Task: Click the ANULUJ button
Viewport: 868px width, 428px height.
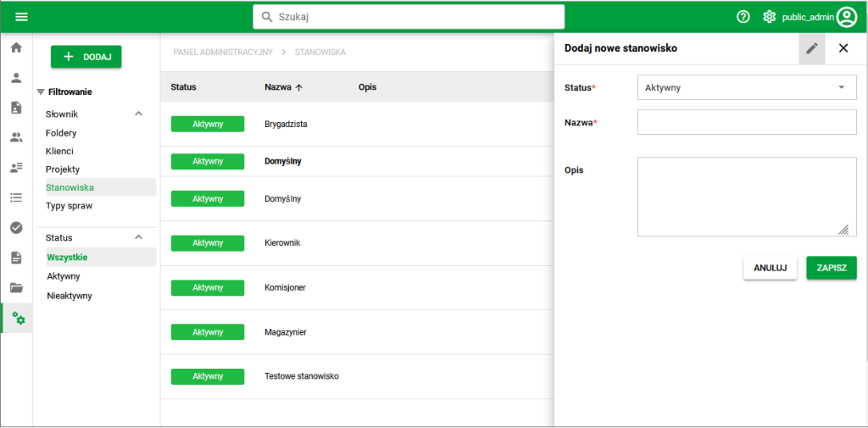Action: coord(770,268)
